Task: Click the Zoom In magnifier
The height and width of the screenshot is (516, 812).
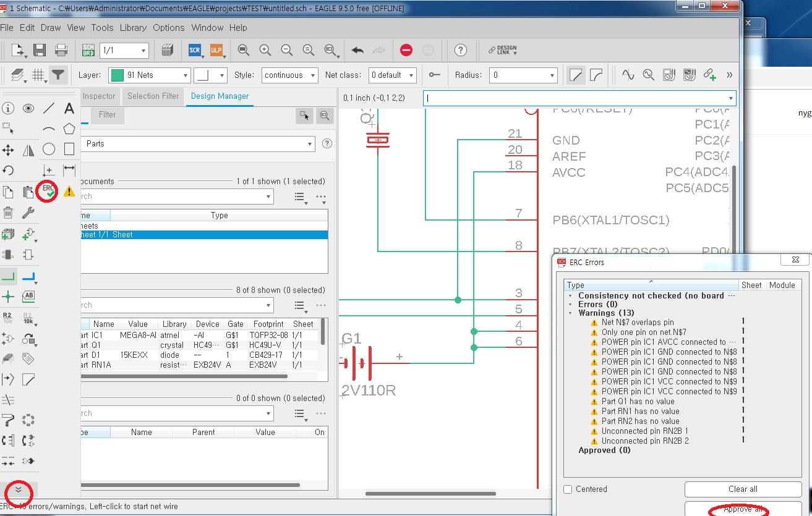Action: (265, 50)
